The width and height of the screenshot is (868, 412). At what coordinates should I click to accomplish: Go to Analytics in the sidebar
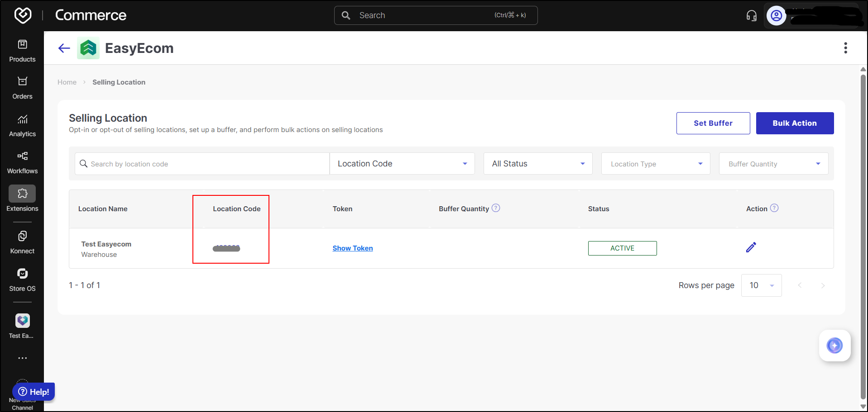click(x=22, y=125)
